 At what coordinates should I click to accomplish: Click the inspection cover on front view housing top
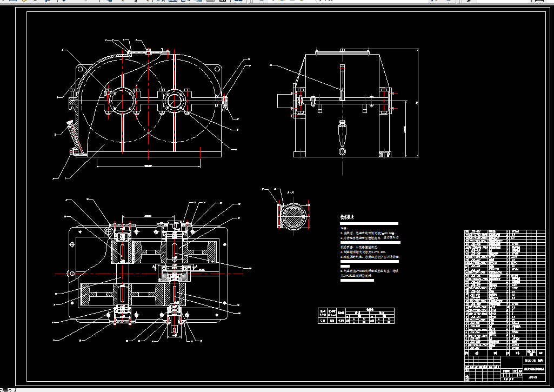click(x=148, y=52)
